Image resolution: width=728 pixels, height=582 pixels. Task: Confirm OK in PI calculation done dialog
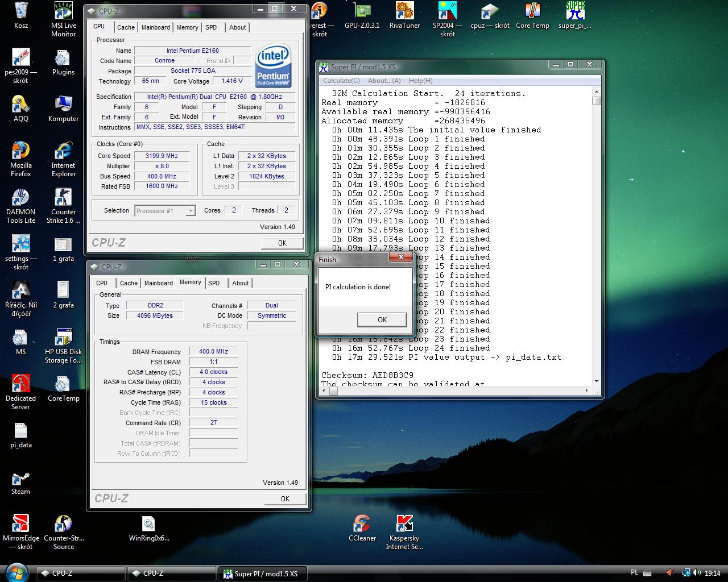tap(382, 320)
